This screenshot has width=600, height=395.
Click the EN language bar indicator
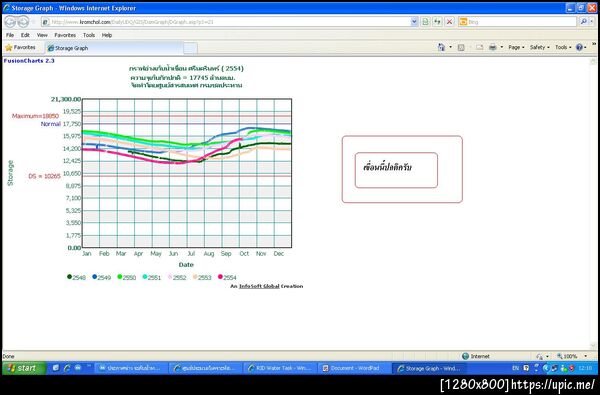click(x=515, y=368)
